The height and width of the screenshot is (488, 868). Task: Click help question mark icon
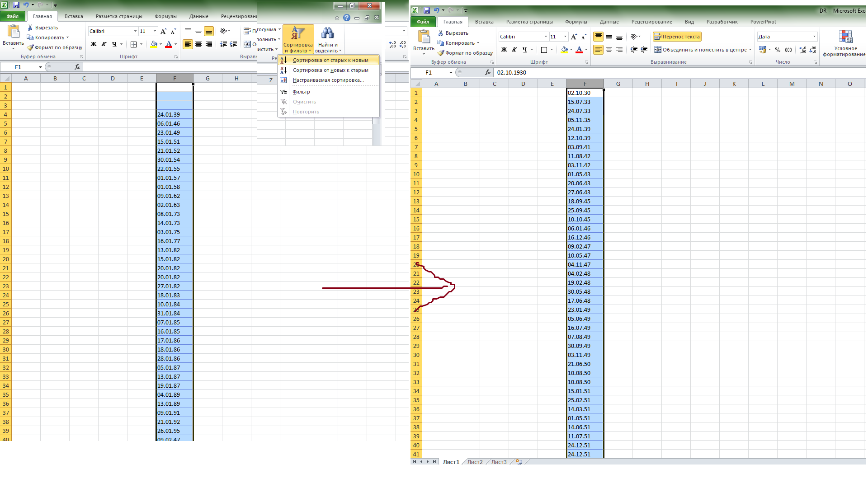[x=347, y=18]
